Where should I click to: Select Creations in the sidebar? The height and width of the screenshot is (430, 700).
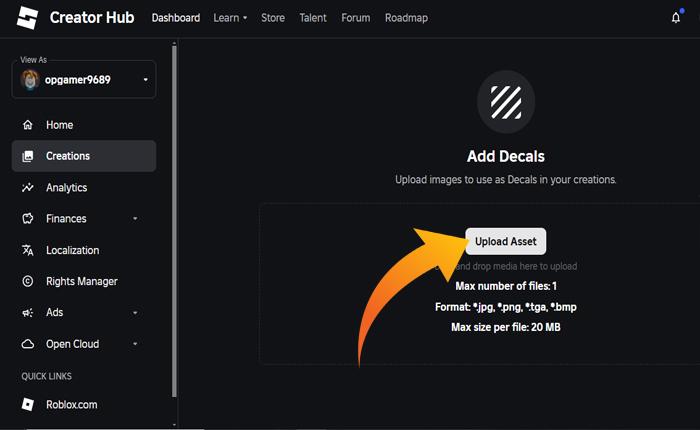[84, 156]
